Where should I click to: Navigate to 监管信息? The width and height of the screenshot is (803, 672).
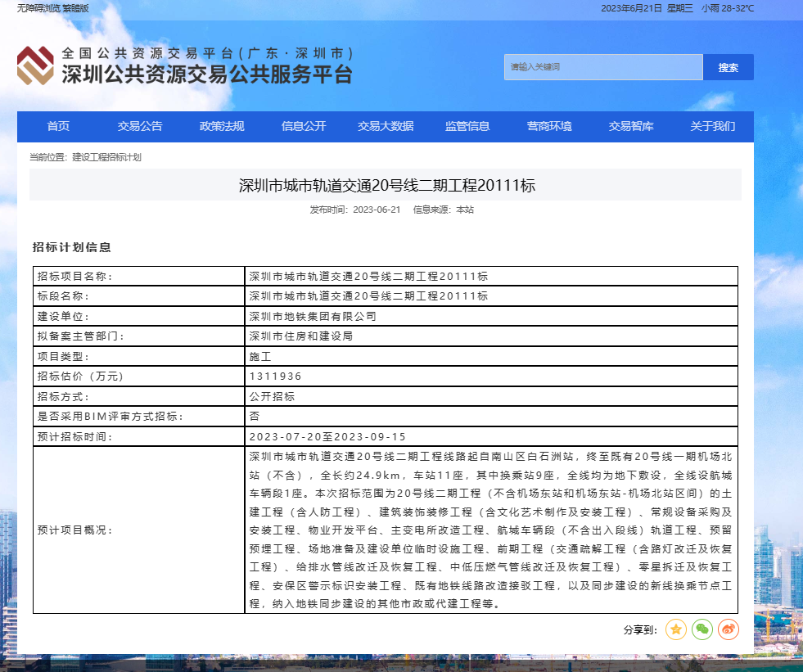[467, 126]
